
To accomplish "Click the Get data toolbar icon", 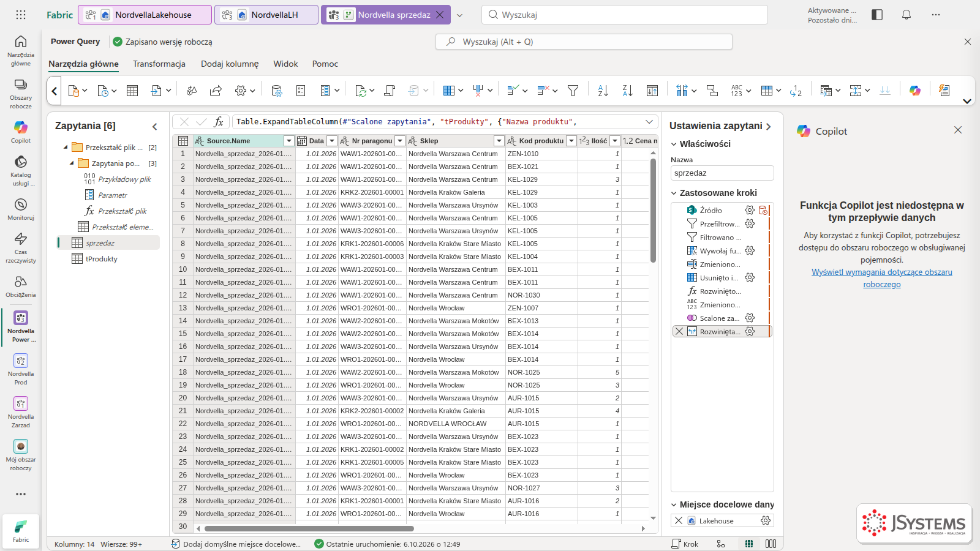I will coord(73,91).
